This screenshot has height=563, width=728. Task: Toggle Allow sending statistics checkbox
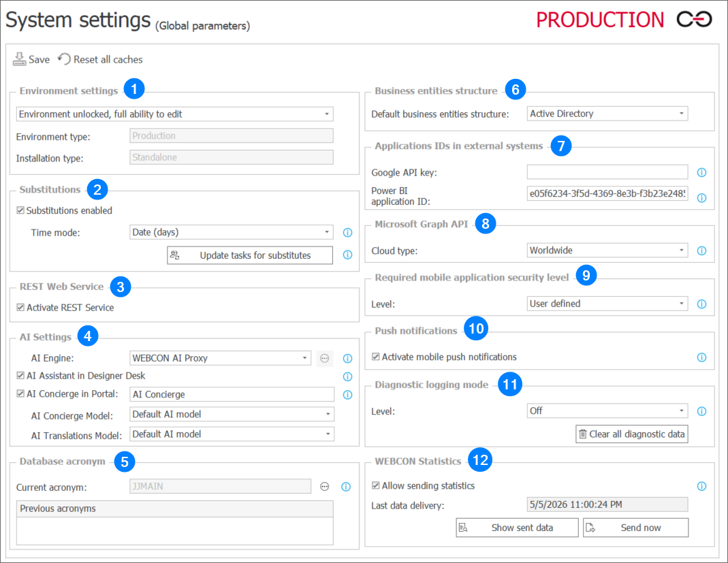point(376,485)
